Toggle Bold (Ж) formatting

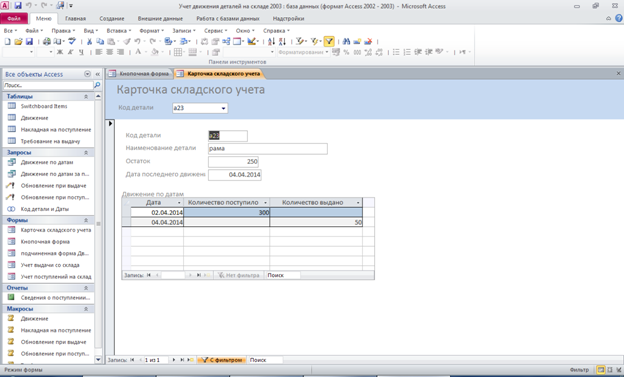coord(60,52)
